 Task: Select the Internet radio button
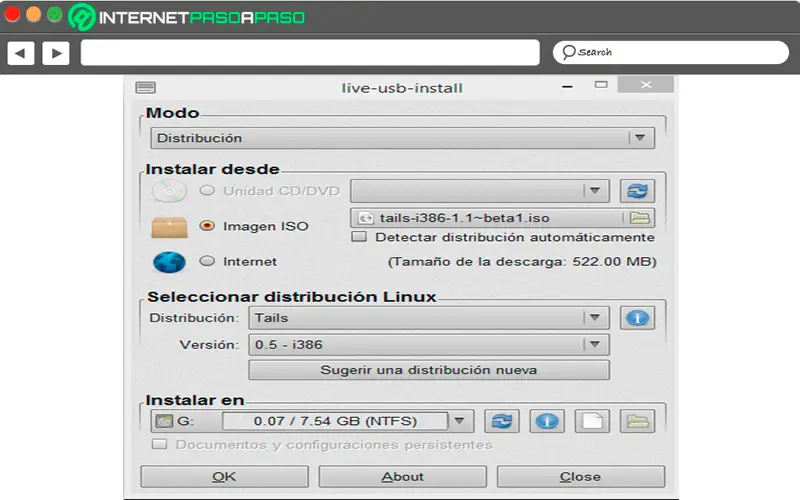tap(207, 261)
